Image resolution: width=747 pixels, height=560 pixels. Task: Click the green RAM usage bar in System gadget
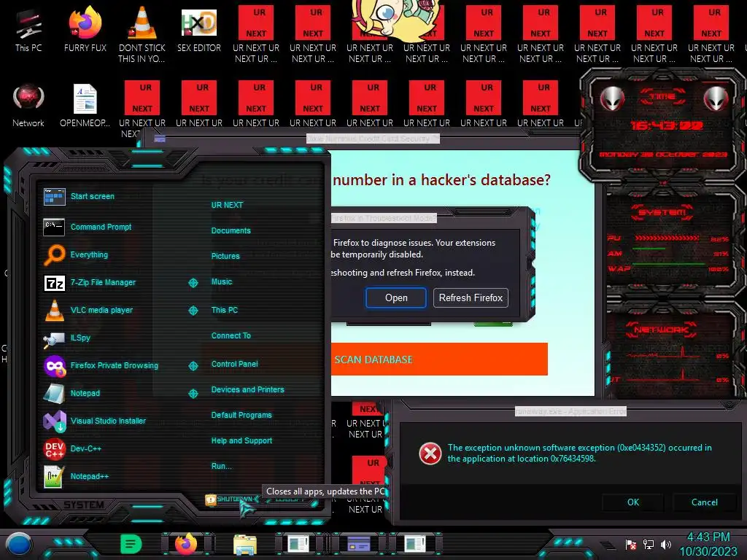[x=649, y=249]
